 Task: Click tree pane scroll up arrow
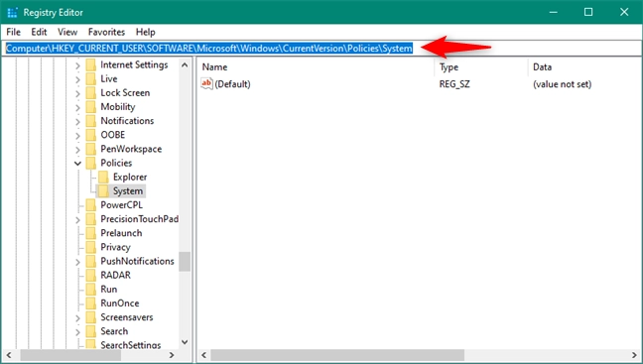click(185, 64)
